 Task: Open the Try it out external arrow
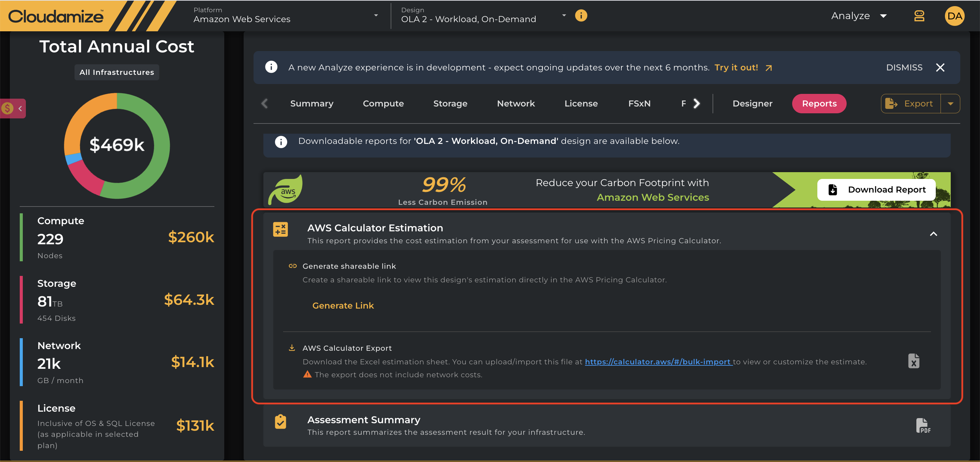click(x=769, y=68)
